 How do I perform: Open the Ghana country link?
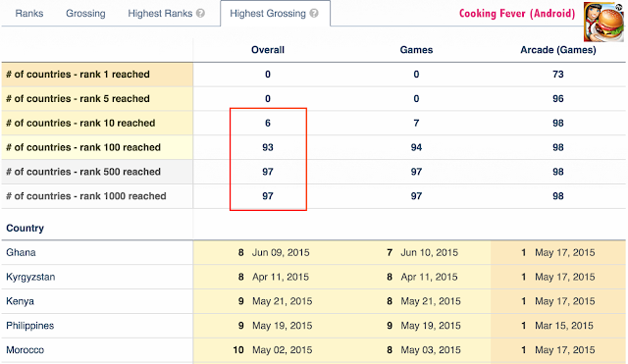click(21, 252)
